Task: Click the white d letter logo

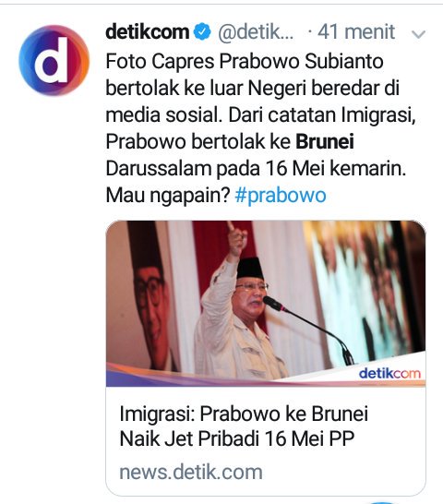Action: pos(52,60)
